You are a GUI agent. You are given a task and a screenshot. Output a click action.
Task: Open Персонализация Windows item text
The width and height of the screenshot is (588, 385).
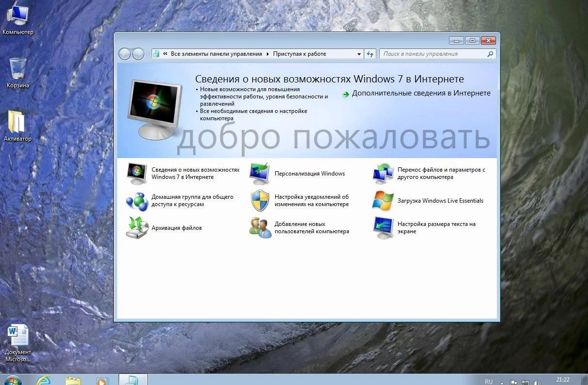click(x=309, y=174)
